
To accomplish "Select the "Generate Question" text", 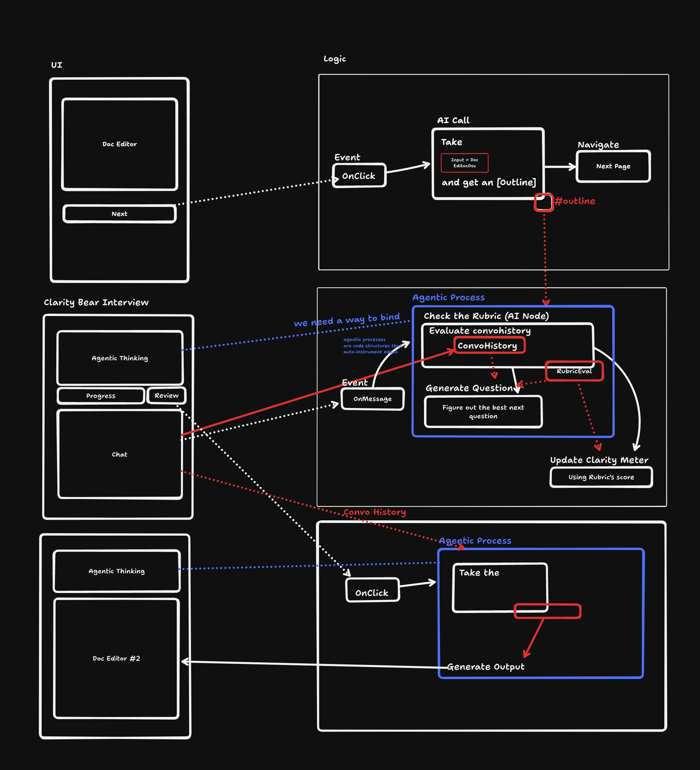I will click(x=469, y=388).
